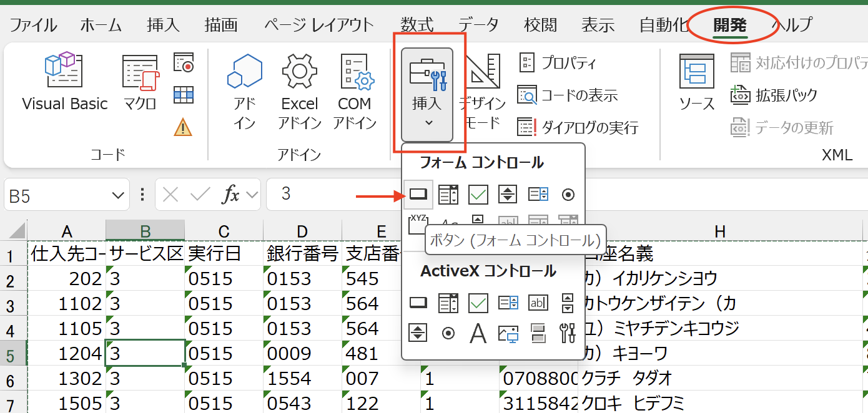The image size is (868, 413).
Task: Switch to the データ ribbon tab
Action: pos(479,25)
